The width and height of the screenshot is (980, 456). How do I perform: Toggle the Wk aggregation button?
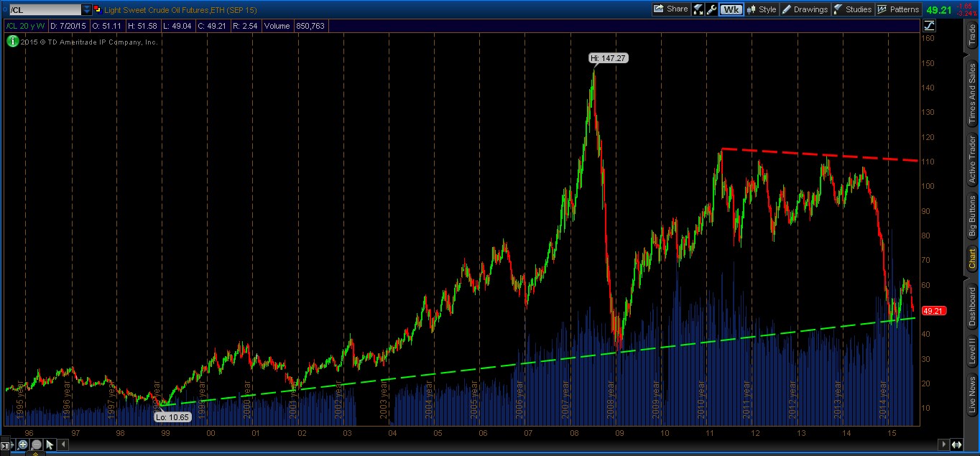730,9
